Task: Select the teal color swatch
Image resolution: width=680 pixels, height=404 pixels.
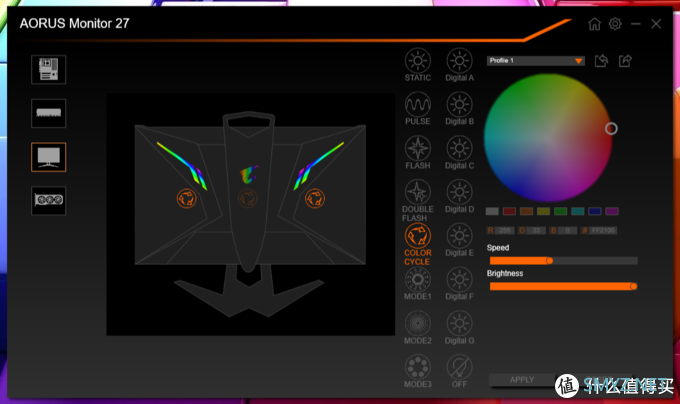Action: 578,211
